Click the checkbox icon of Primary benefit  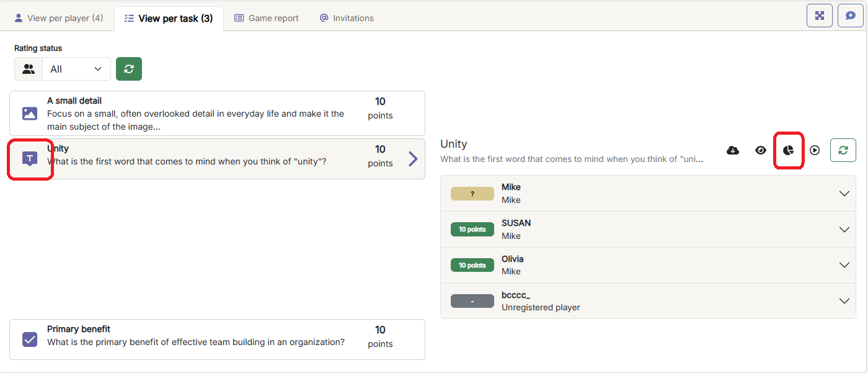click(x=30, y=339)
